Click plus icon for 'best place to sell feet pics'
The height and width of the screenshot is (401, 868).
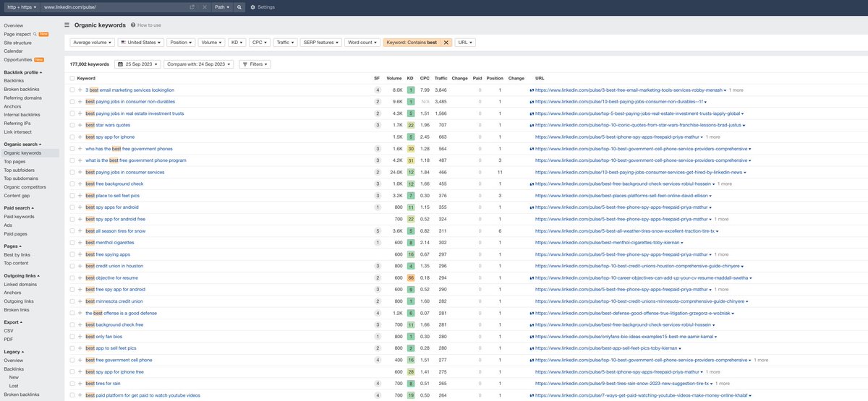coord(80,196)
